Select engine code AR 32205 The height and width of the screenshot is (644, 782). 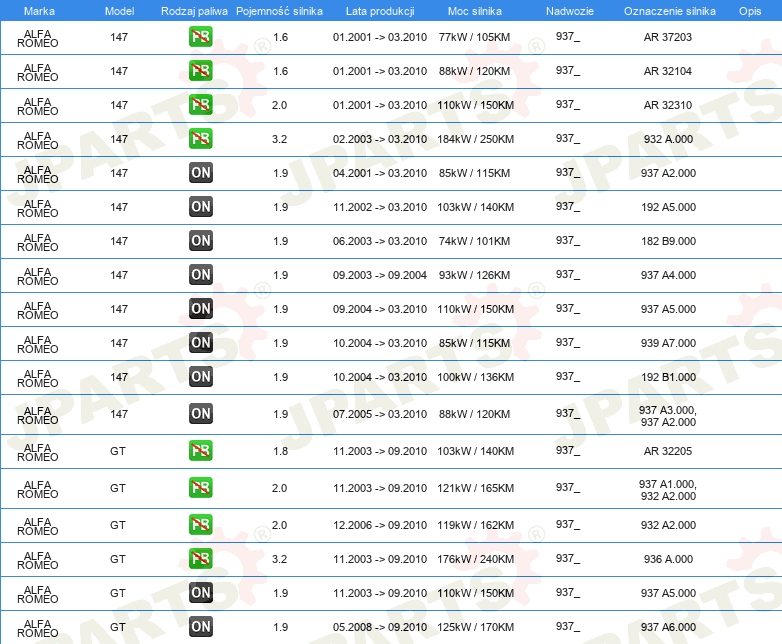(668, 451)
